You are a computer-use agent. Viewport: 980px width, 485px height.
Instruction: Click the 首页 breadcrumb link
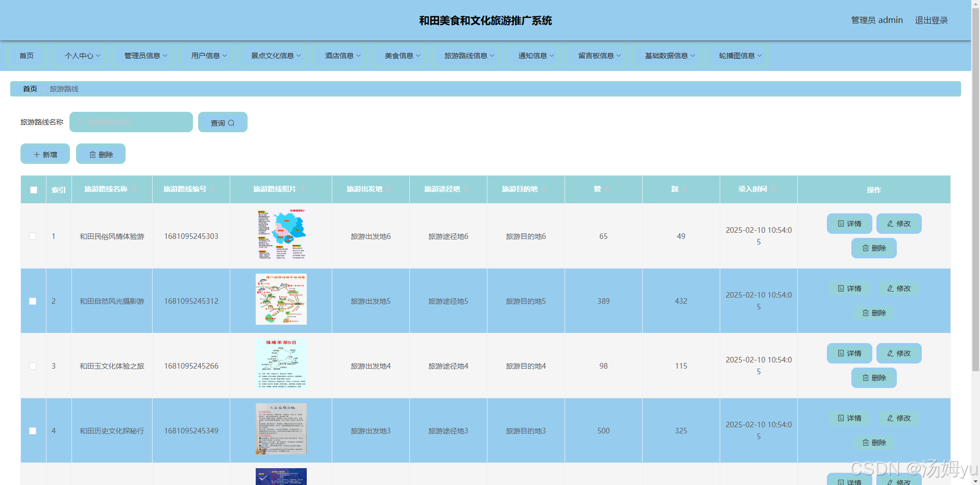coord(30,89)
